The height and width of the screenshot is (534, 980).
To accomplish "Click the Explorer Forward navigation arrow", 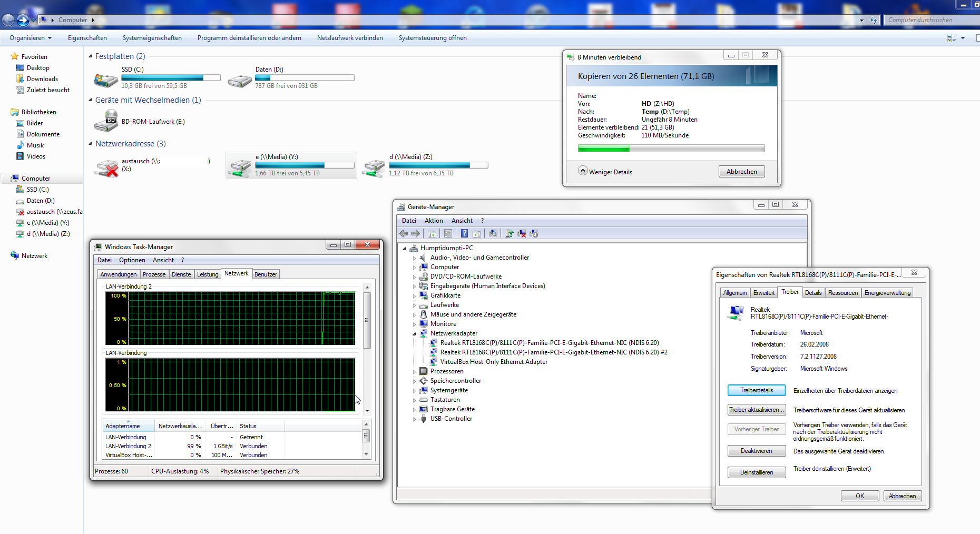I will 23,20.
